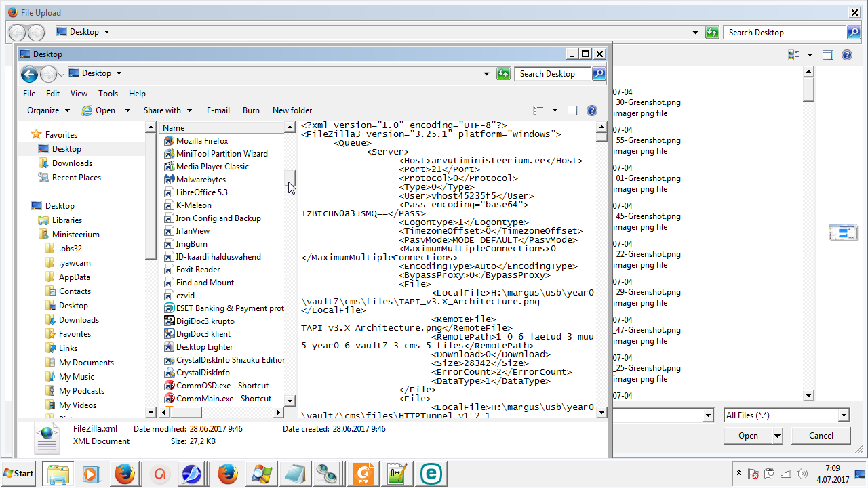The height and width of the screenshot is (488, 868).
Task: Open recent pages arrow next to Explorer Forward
Action: click(61, 74)
